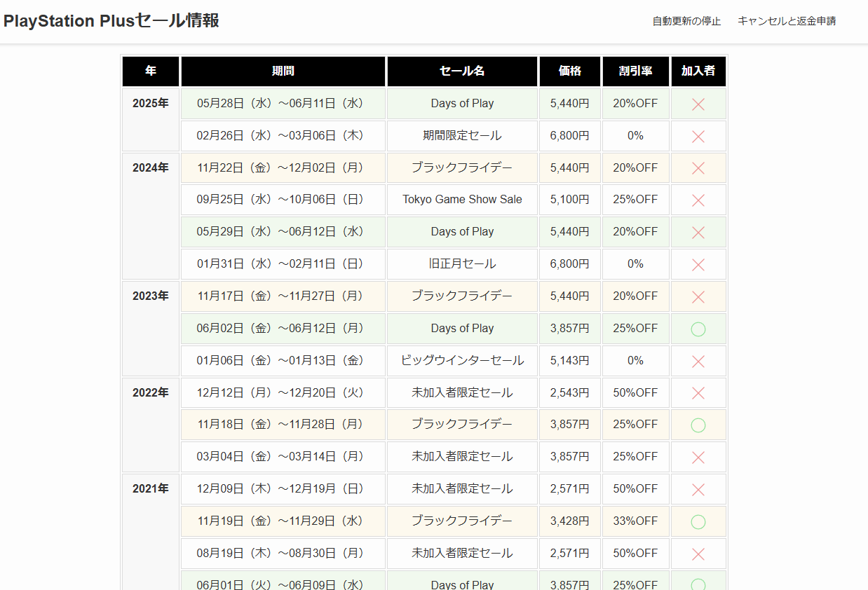The height and width of the screenshot is (590, 868).
Task: Click the 2,543円 price cell
Action: 569,392
